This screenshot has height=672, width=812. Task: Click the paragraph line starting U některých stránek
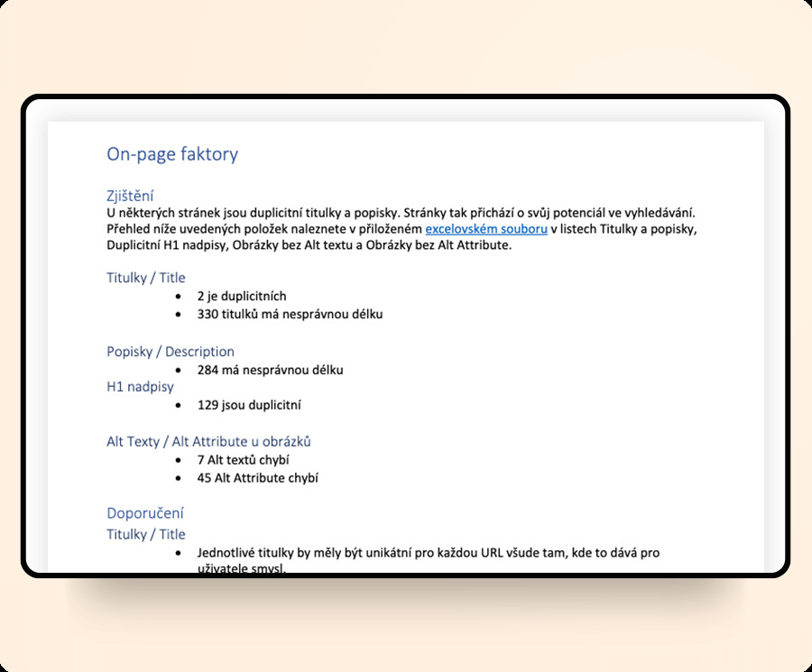click(401, 213)
